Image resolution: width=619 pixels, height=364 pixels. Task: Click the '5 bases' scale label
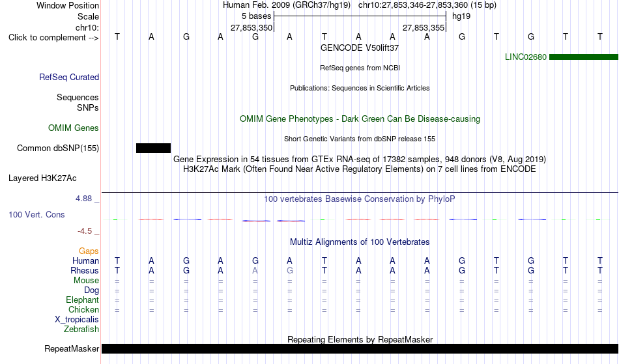(257, 16)
